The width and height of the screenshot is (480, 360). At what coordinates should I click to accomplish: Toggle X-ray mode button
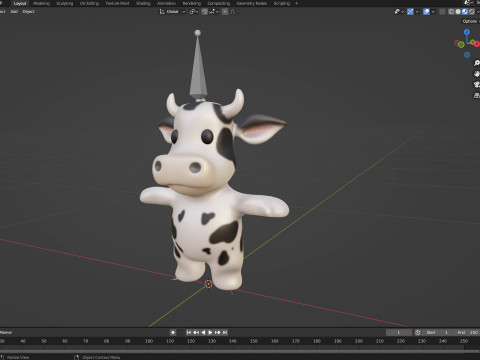pos(442,12)
